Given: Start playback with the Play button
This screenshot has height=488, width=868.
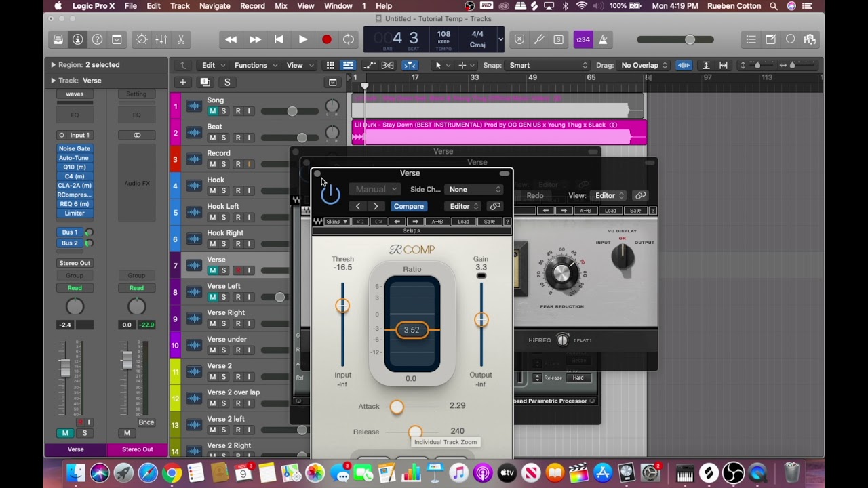Looking at the screenshot, I should [302, 39].
